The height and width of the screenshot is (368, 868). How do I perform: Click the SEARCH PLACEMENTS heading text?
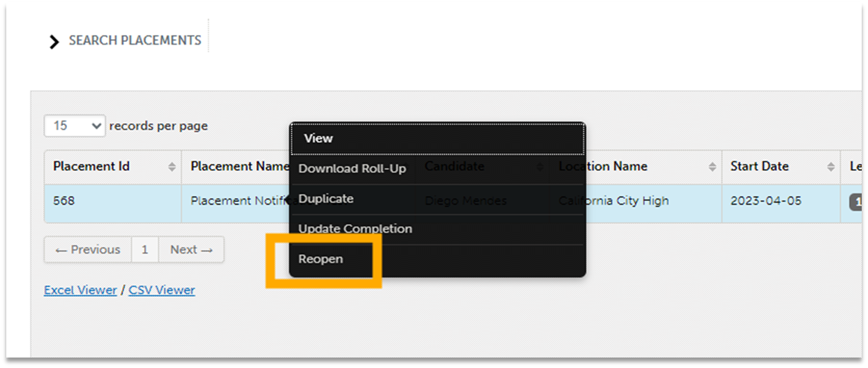pyautogui.click(x=135, y=41)
